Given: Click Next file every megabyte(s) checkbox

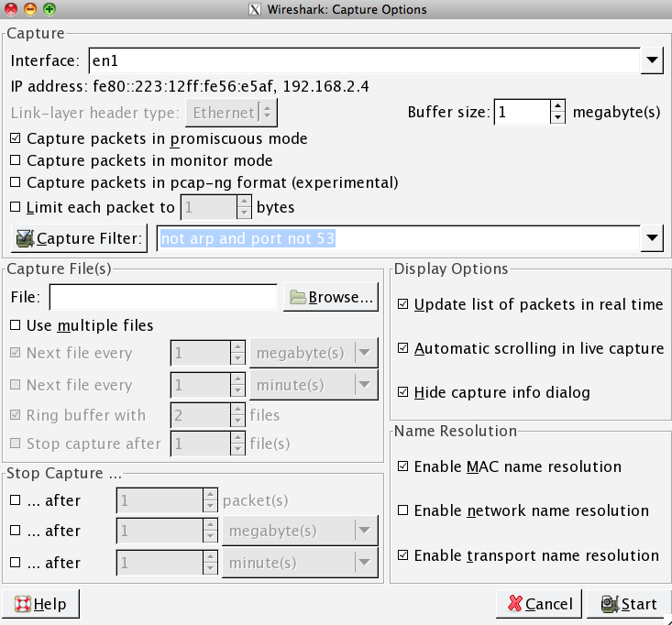Looking at the screenshot, I should tap(16, 353).
